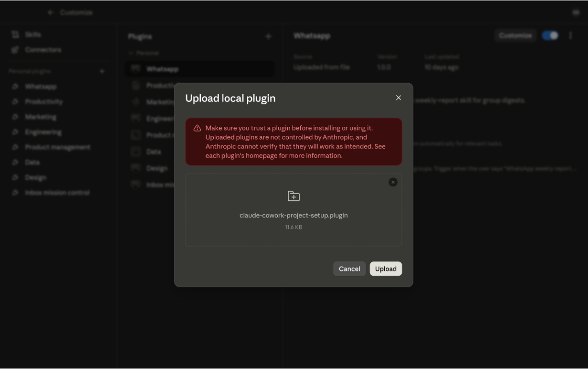The height and width of the screenshot is (369, 588).
Task: Open Skills via its sidebar icon
Action: coord(15,35)
